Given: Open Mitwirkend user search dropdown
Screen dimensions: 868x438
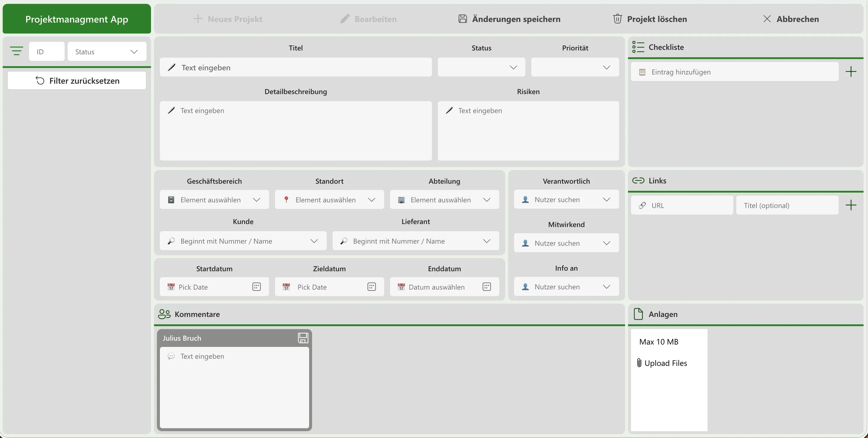Looking at the screenshot, I should 566,243.
